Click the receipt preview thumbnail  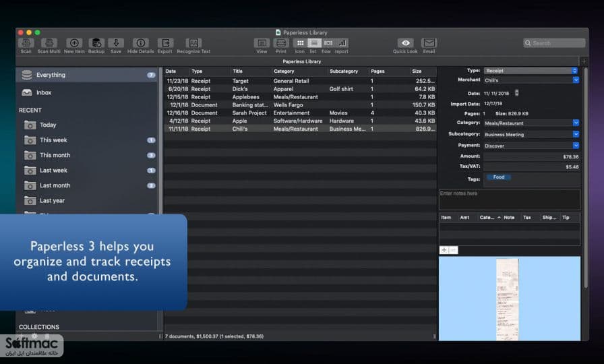[x=508, y=299]
